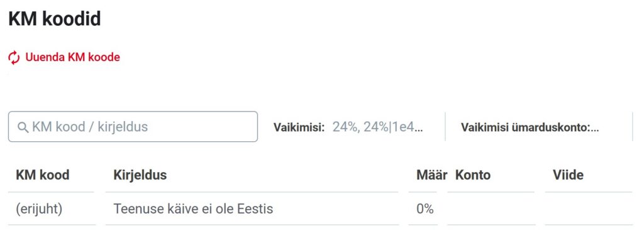Screen dimensions: 644x230
Task: Click the magnifier icon in the search box
Action: (x=23, y=127)
